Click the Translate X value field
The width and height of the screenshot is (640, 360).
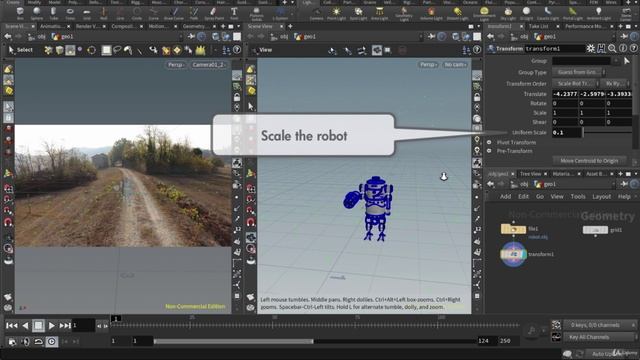tap(565, 94)
